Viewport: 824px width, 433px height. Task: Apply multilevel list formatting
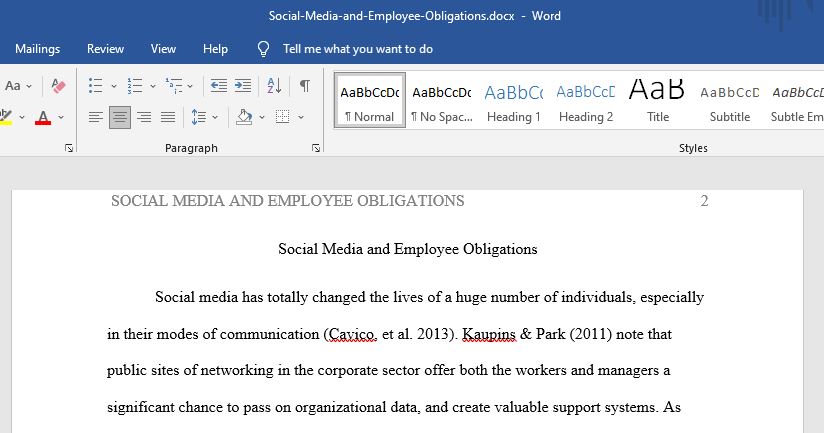(174, 86)
